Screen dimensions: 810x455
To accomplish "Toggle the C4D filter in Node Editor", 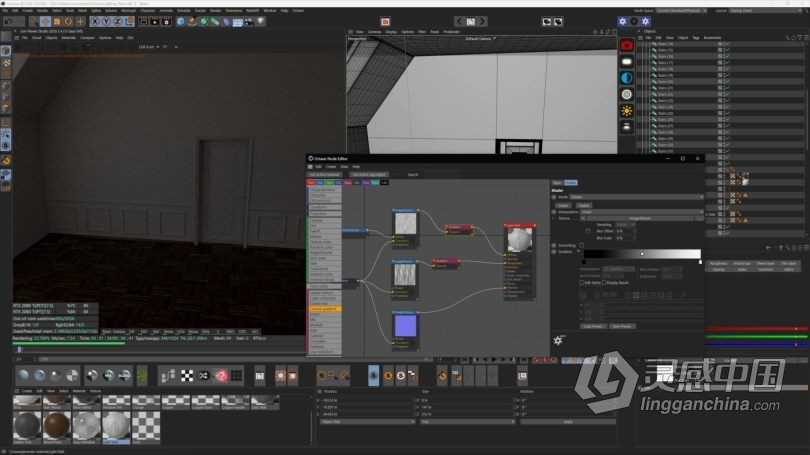I will (385, 183).
